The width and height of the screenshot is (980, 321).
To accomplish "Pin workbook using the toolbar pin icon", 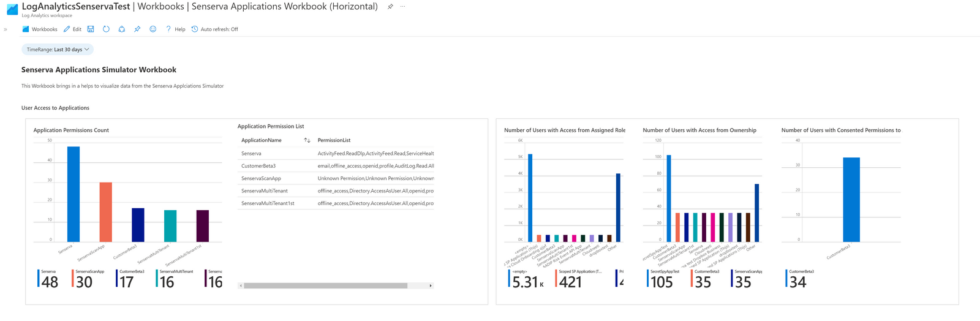I will (x=137, y=29).
